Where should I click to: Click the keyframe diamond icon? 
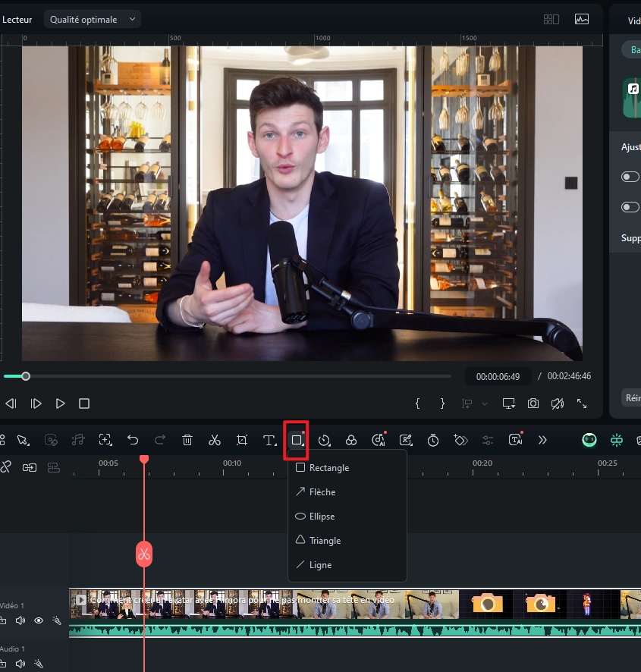coord(460,440)
